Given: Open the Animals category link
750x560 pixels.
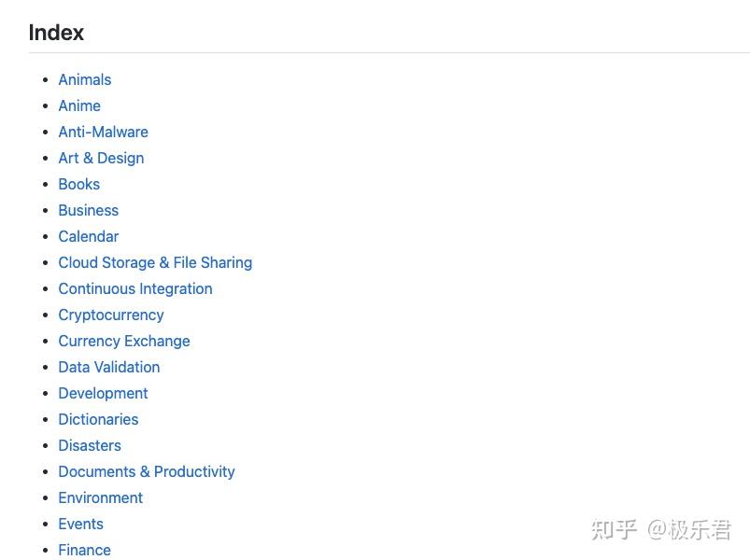Looking at the screenshot, I should tap(84, 79).
